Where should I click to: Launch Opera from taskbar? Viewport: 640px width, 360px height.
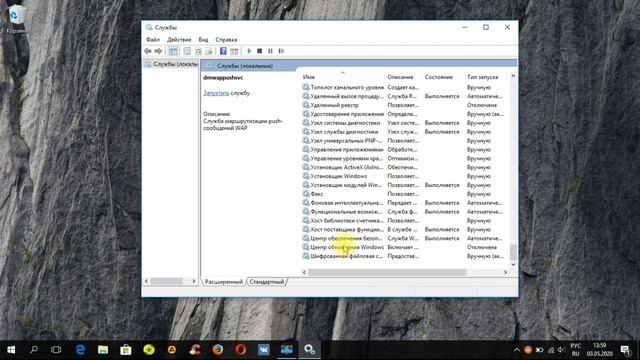(240, 350)
